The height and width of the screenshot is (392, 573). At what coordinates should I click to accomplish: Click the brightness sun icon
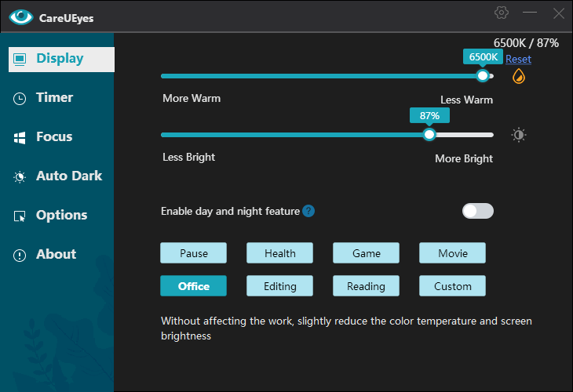point(519,135)
